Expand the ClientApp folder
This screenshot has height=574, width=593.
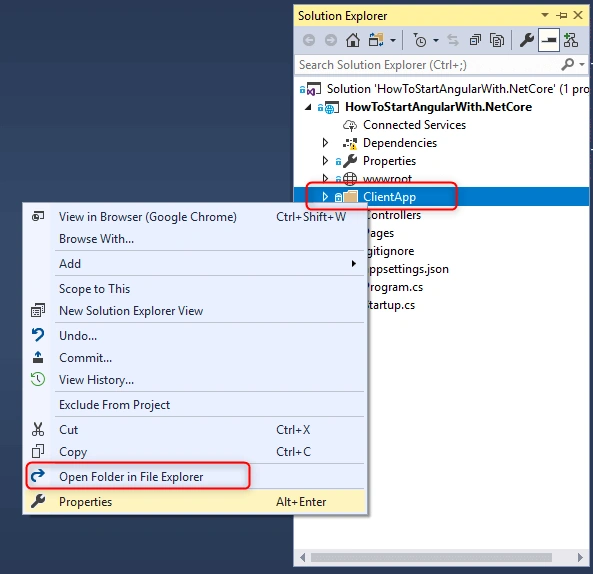pyautogui.click(x=325, y=197)
